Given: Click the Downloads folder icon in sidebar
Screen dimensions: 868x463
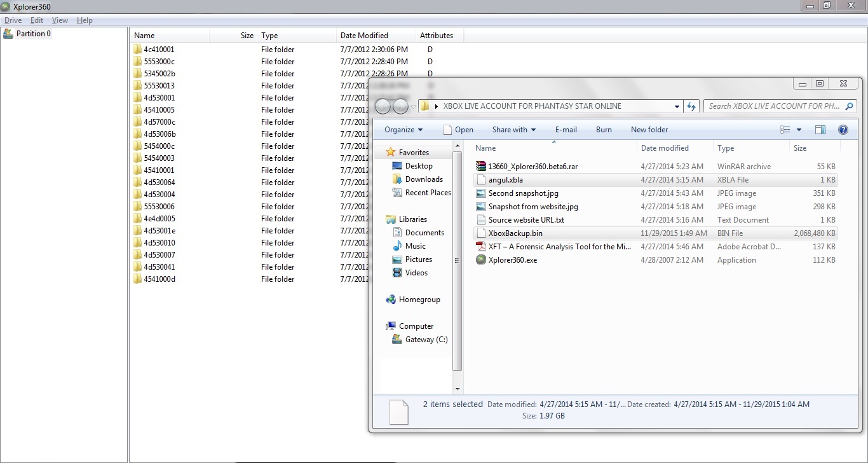Looking at the screenshot, I should click(x=398, y=179).
